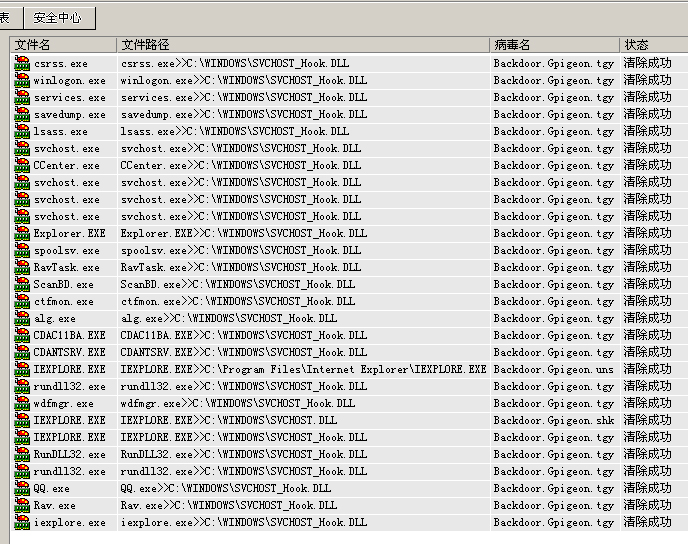The image size is (688, 544).
Task: Click 清除成功 status in the CDANTSRV.EXE row
Action: (648, 352)
